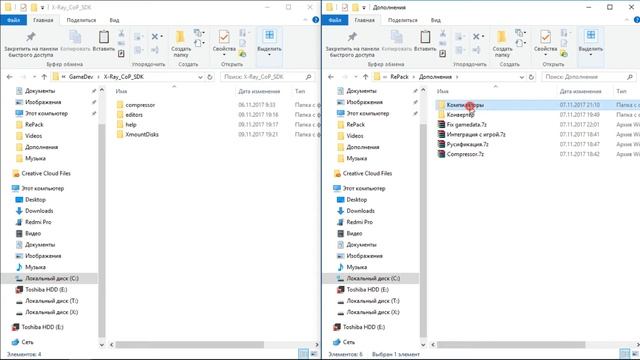Click New Folder icon in left window ribbon
The width and height of the screenshot is (640, 360).
(180, 44)
